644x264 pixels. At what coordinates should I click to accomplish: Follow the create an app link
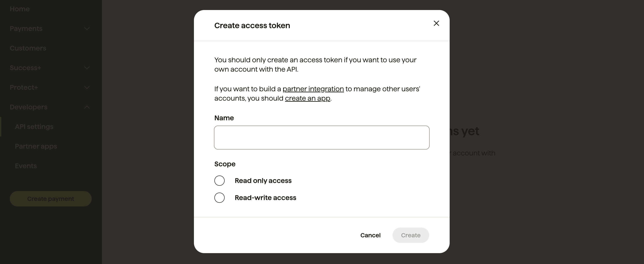[x=308, y=98]
